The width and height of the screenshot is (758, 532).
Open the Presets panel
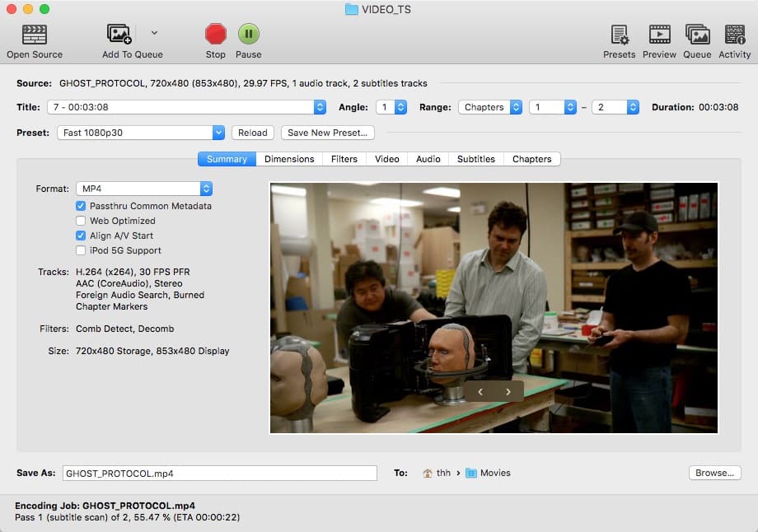click(x=619, y=35)
